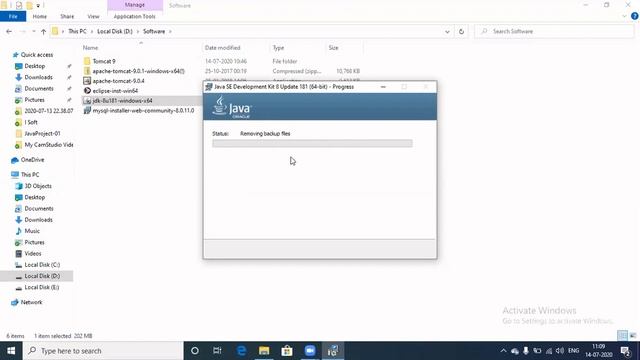Go up one folder level arrow
Screen dimensions: 640x360
pos(43,31)
